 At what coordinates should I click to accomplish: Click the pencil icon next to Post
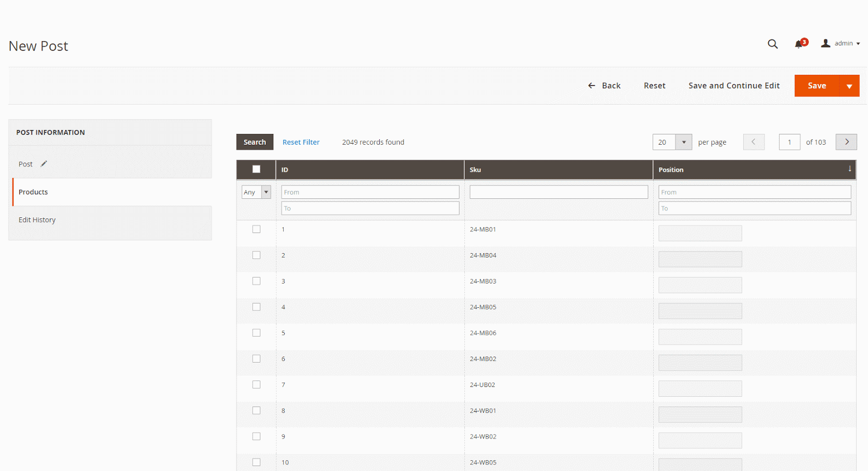coord(44,164)
